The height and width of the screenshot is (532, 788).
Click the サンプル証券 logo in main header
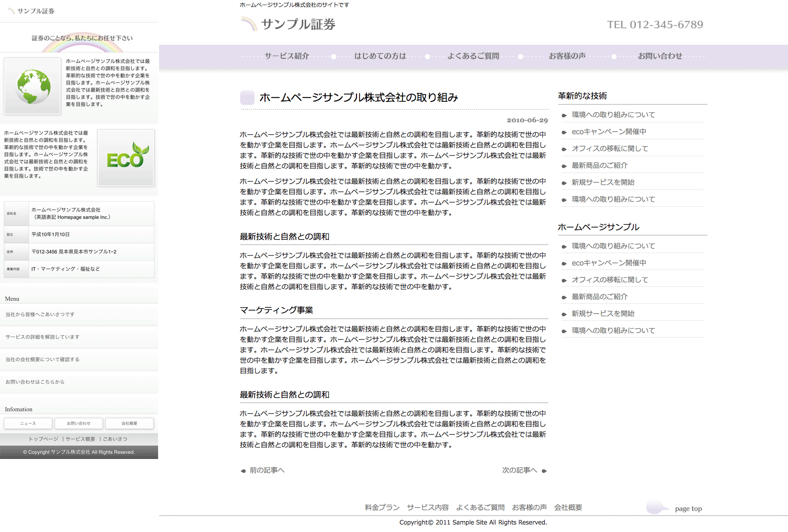pos(288,24)
